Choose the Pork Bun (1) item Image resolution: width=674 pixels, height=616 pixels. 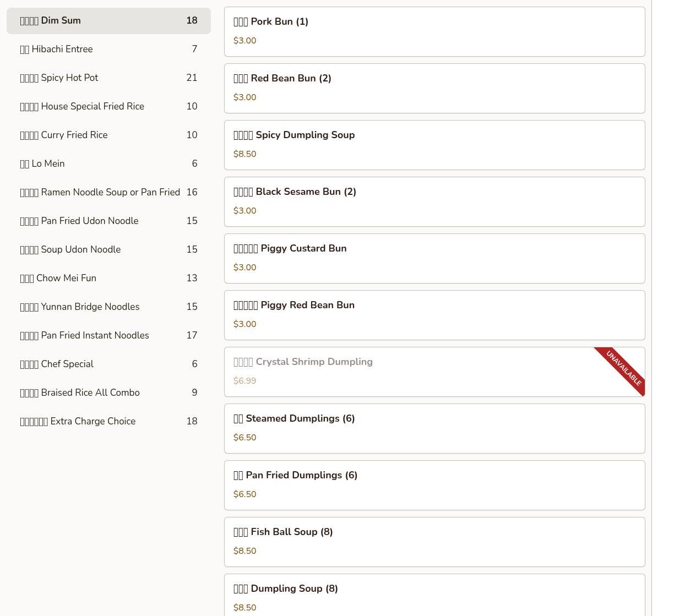(x=434, y=31)
